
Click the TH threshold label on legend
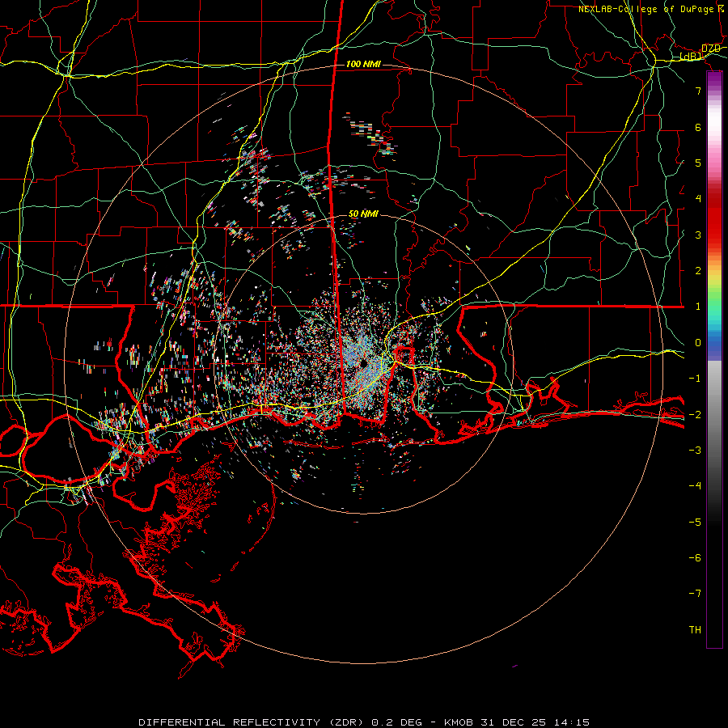695,629
